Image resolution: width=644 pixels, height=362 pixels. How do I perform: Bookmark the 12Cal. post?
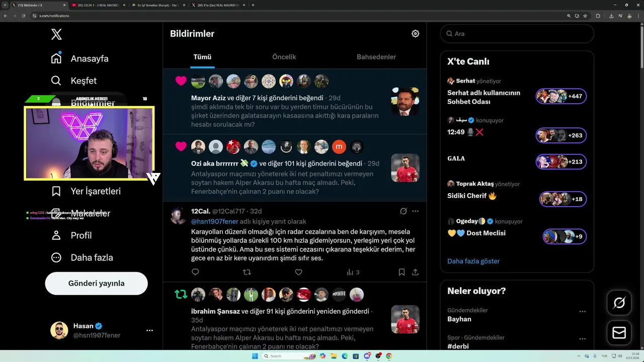pyautogui.click(x=401, y=272)
